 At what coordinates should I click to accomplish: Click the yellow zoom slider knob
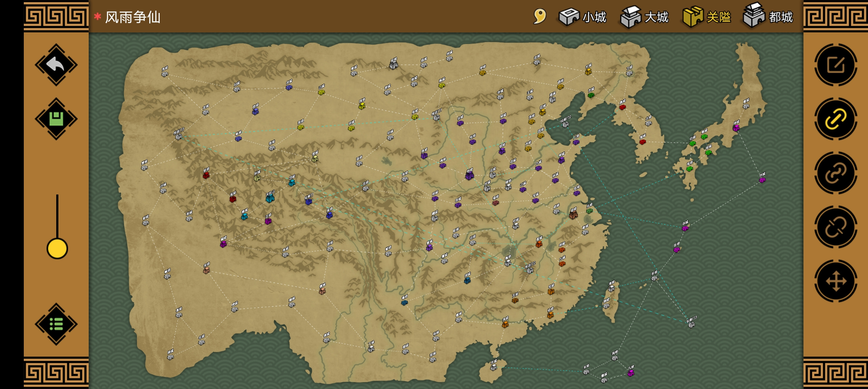pyautogui.click(x=57, y=249)
